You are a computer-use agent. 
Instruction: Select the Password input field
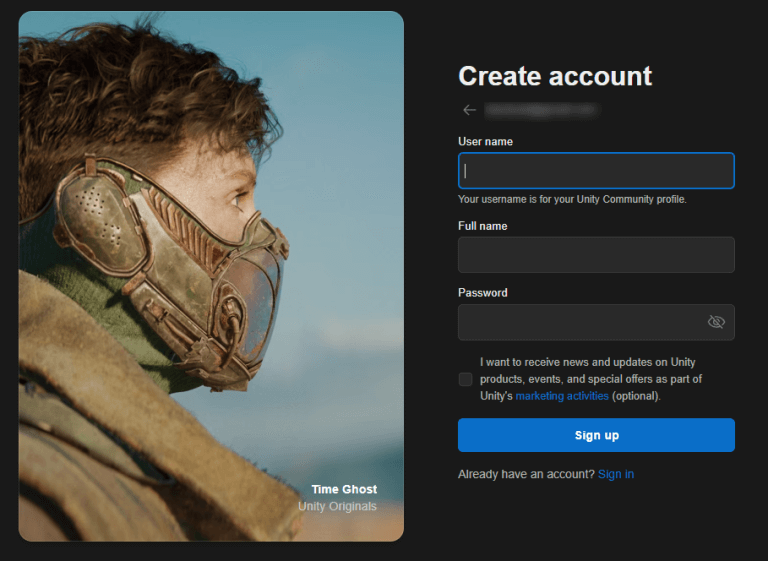(580, 322)
